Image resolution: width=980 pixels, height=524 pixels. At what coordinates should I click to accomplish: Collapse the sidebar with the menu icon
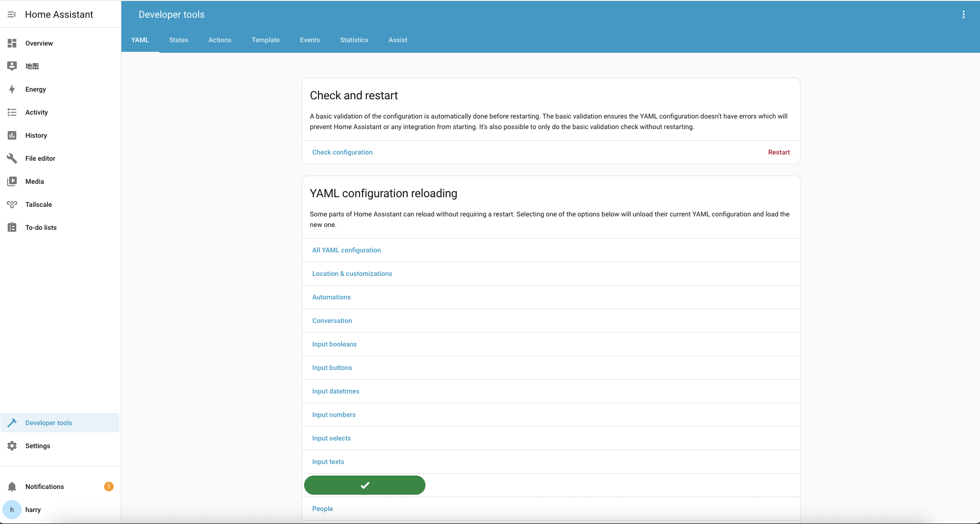click(12, 14)
